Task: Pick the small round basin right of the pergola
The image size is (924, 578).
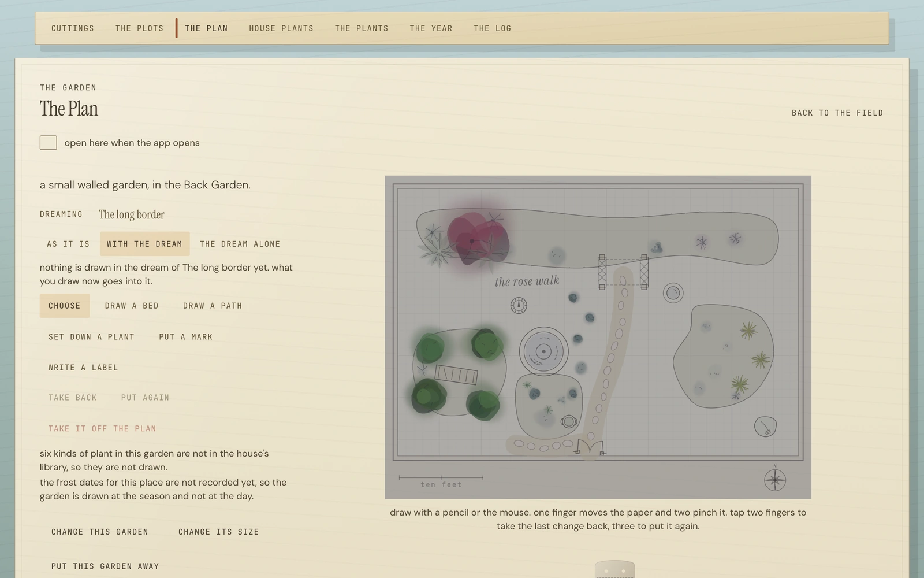Action: pos(673,293)
